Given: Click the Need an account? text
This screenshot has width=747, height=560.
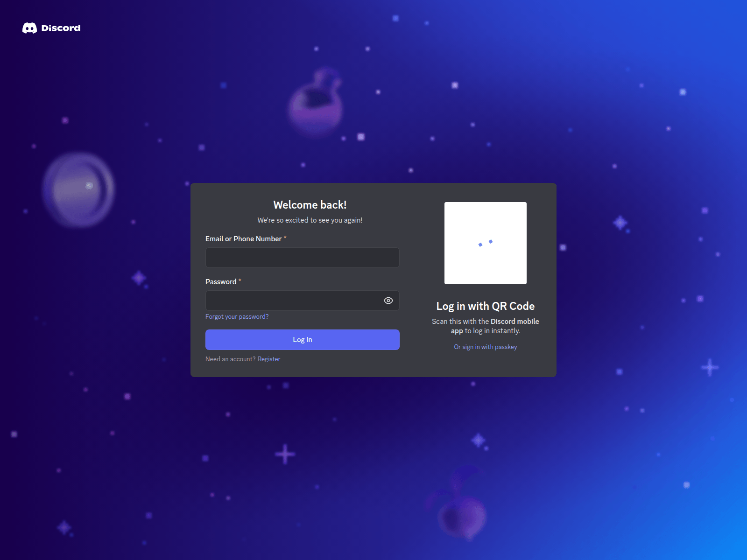Looking at the screenshot, I should pos(231,359).
